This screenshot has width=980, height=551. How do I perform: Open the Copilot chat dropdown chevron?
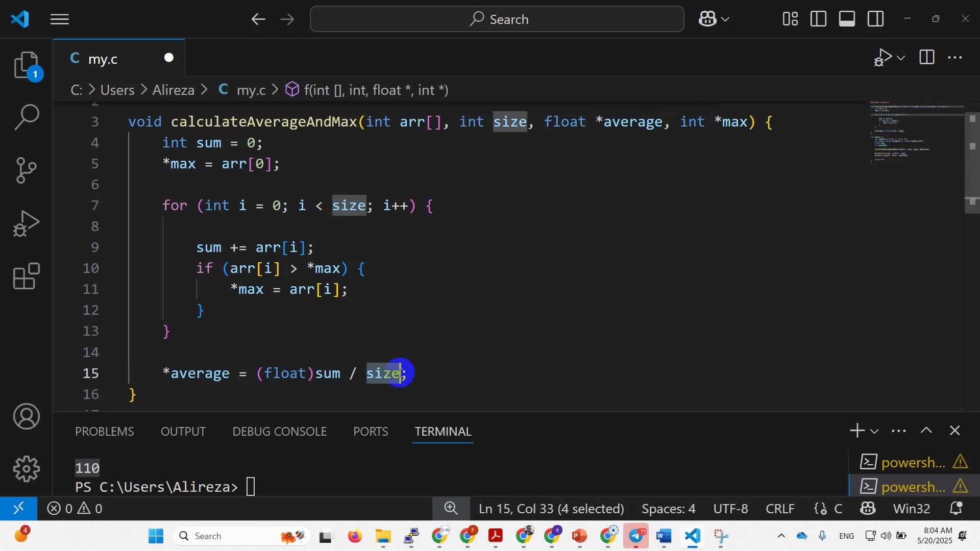tap(725, 19)
